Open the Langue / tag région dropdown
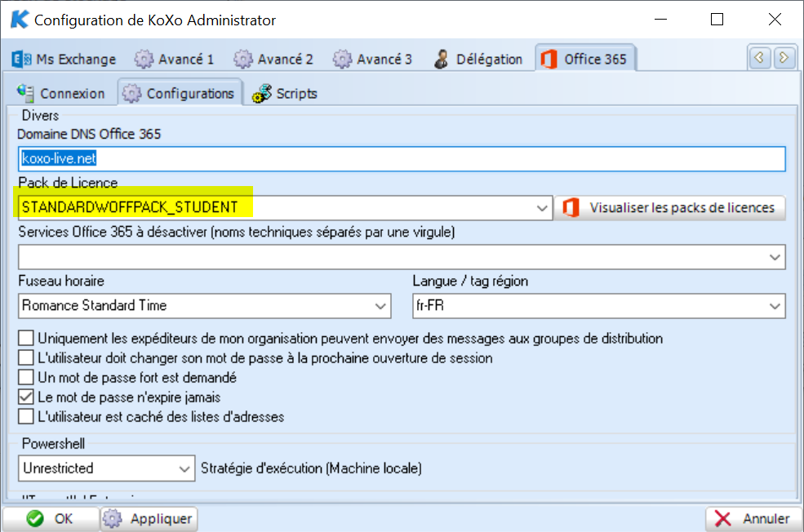The height and width of the screenshot is (532, 804). coord(775,306)
